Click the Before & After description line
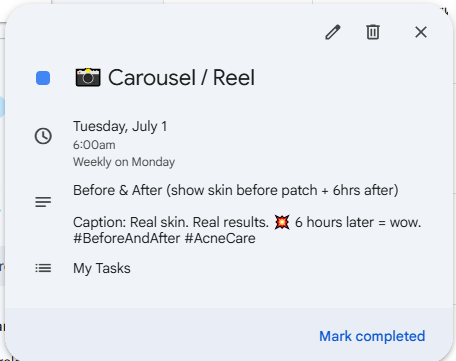The image size is (456, 361). pos(236,190)
